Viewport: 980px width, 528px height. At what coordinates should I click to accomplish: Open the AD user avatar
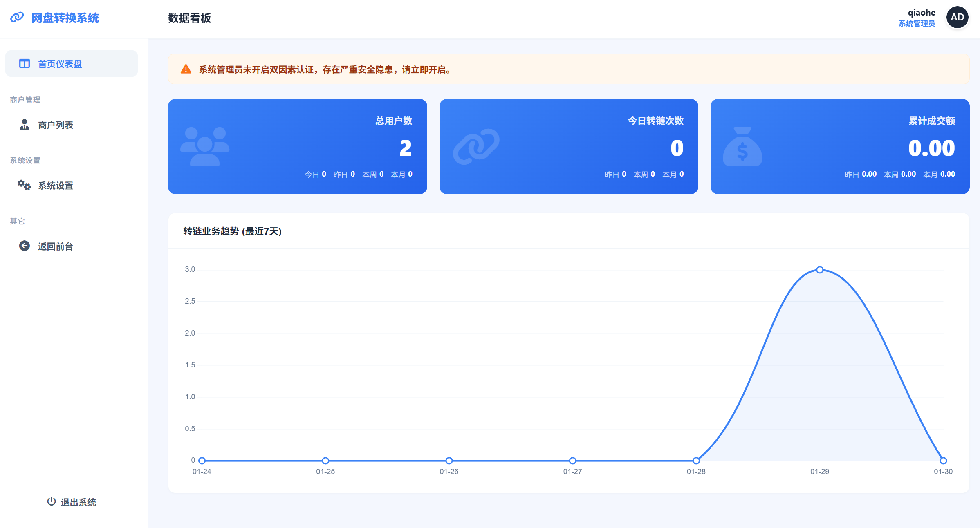click(957, 18)
